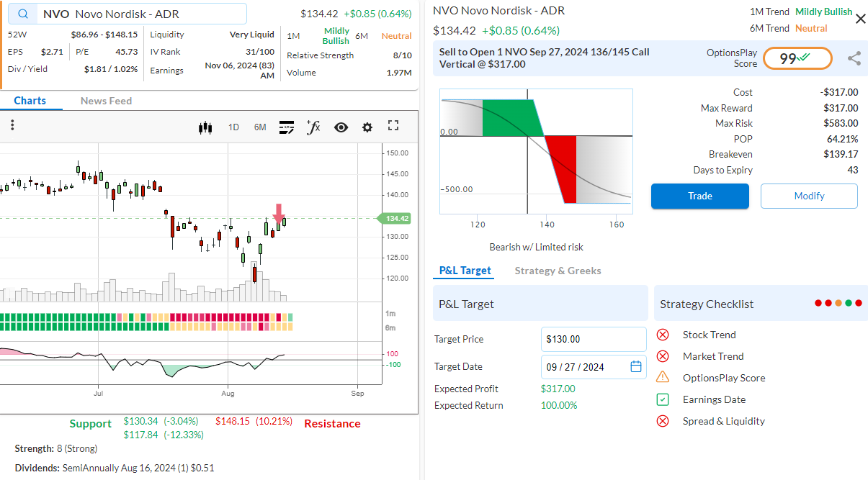Click the 52W range $86.96 - $148.15
868x480 pixels.
(x=104, y=34)
